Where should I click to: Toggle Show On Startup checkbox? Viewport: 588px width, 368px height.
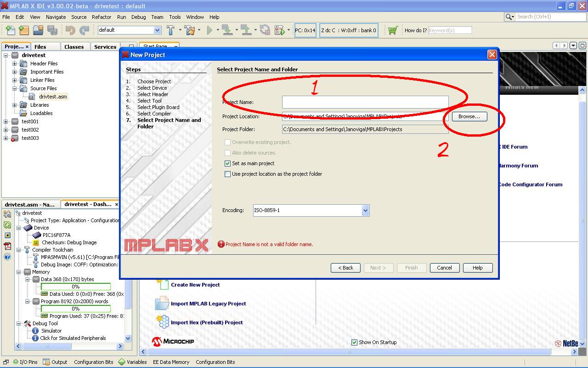coord(354,342)
